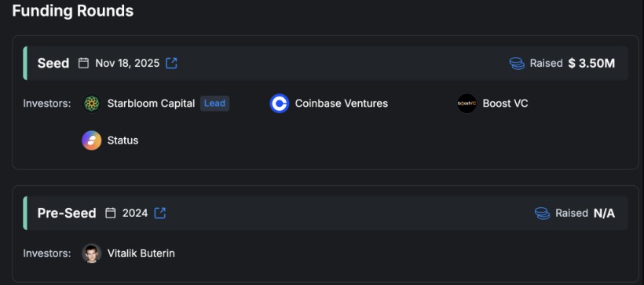Click the calendar icon beside Nov 18, 2025

coord(83,64)
